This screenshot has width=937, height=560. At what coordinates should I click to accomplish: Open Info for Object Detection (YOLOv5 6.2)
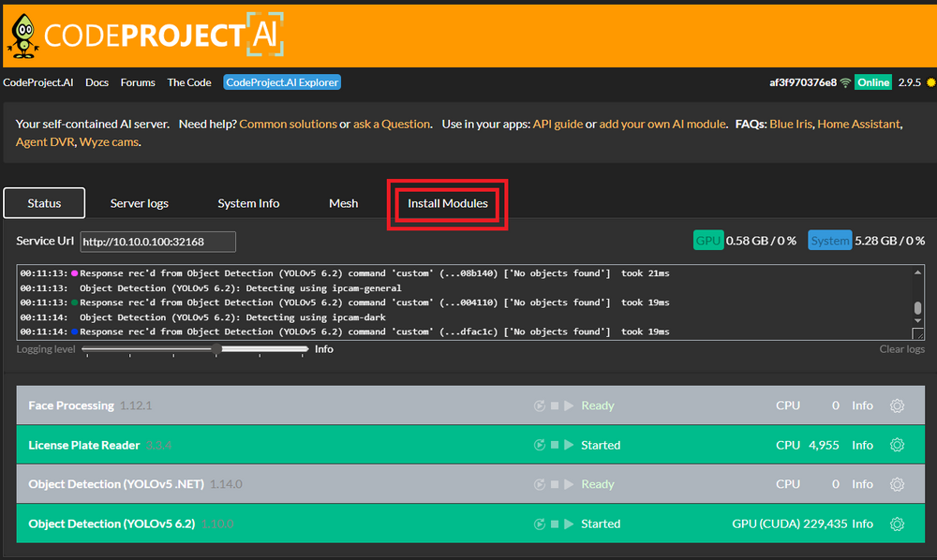click(862, 524)
